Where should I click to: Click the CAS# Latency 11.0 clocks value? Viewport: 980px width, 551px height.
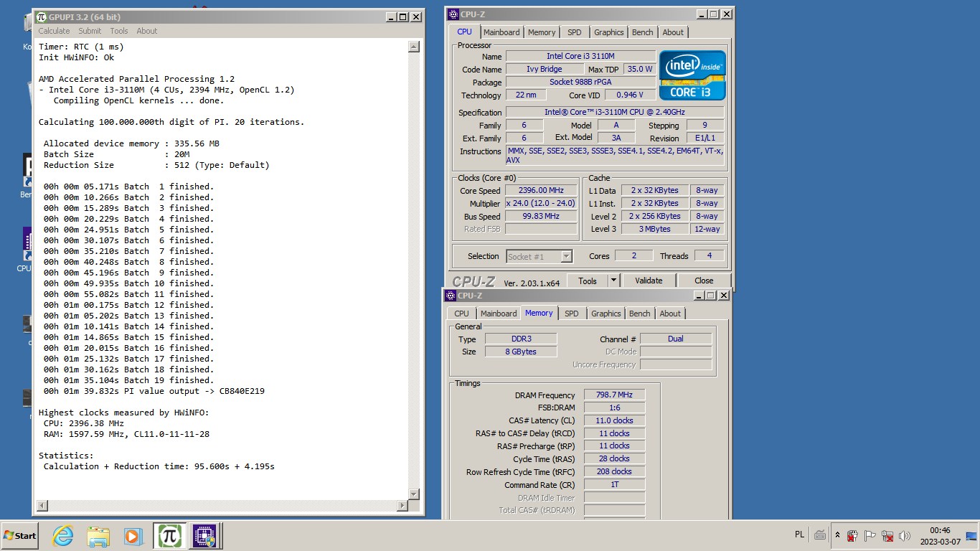tap(614, 420)
